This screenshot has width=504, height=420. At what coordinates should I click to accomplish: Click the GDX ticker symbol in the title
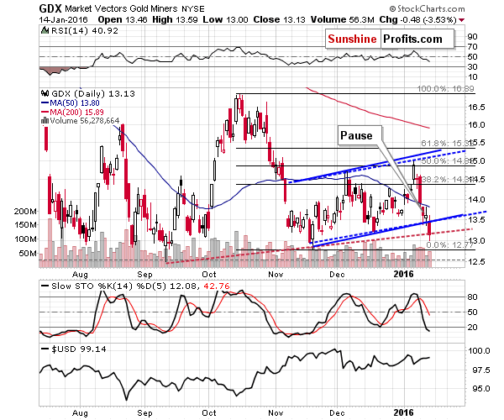click(50, 8)
